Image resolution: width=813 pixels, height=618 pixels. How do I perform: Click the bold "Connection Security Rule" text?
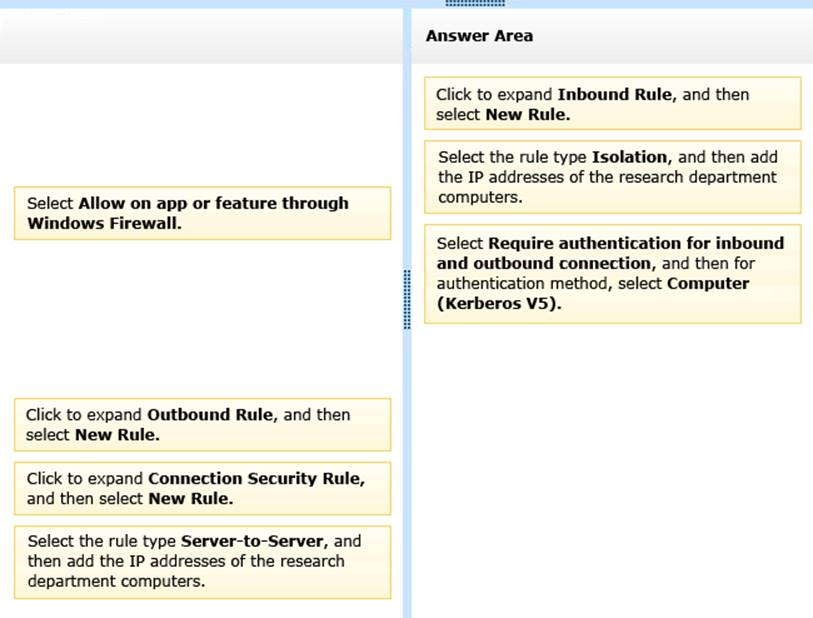[255, 478]
